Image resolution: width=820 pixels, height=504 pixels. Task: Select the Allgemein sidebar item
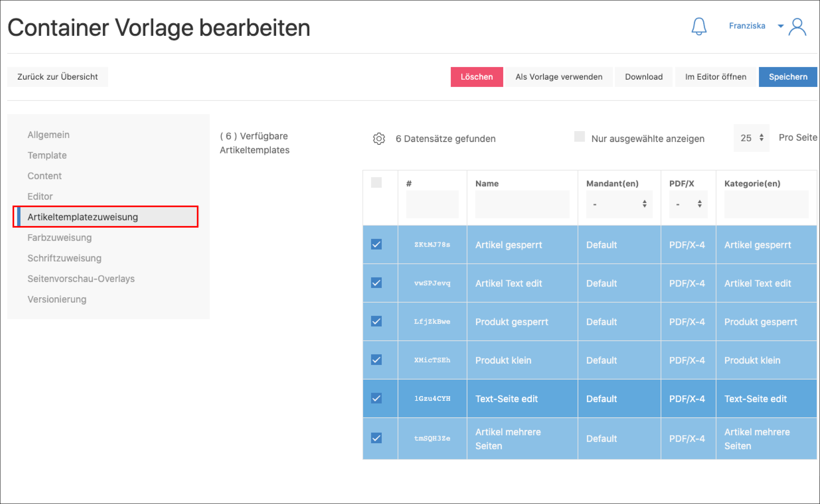pyautogui.click(x=48, y=135)
